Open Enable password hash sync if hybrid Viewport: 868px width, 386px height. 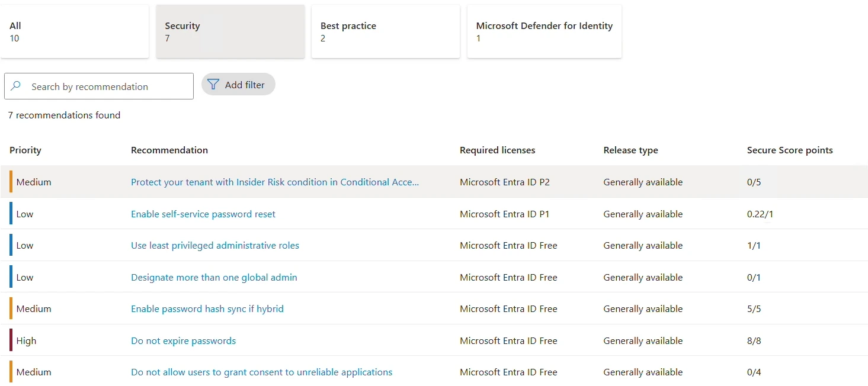point(207,308)
